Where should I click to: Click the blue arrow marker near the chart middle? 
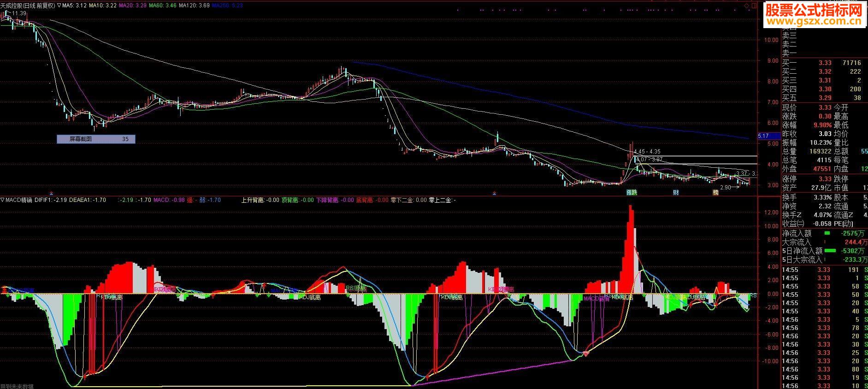pyautogui.click(x=494, y=193)
